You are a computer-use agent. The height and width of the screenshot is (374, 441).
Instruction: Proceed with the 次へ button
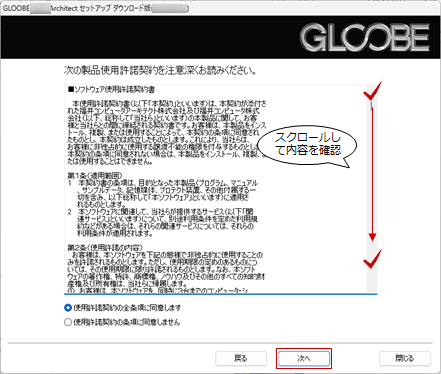(x=304, y=359)
